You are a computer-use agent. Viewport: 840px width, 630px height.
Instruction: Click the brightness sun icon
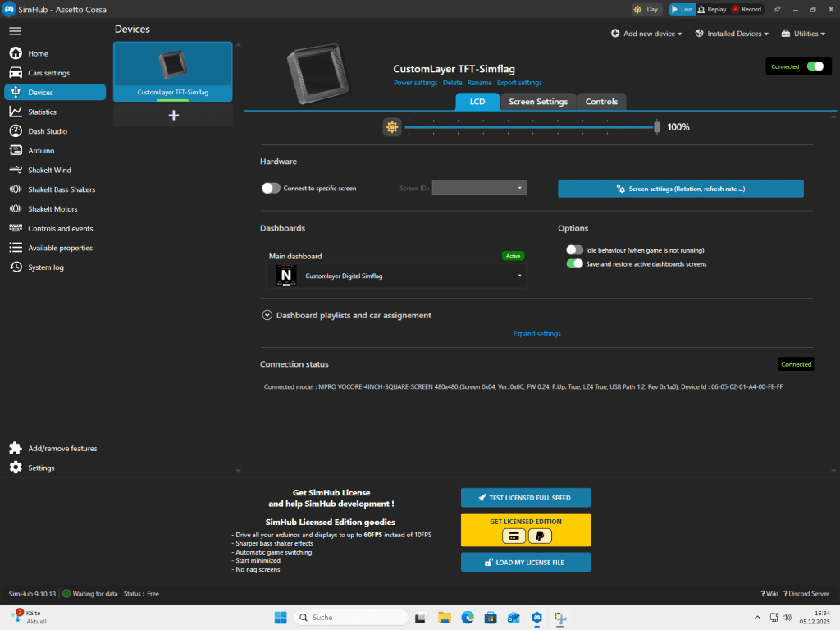[392, 127]
